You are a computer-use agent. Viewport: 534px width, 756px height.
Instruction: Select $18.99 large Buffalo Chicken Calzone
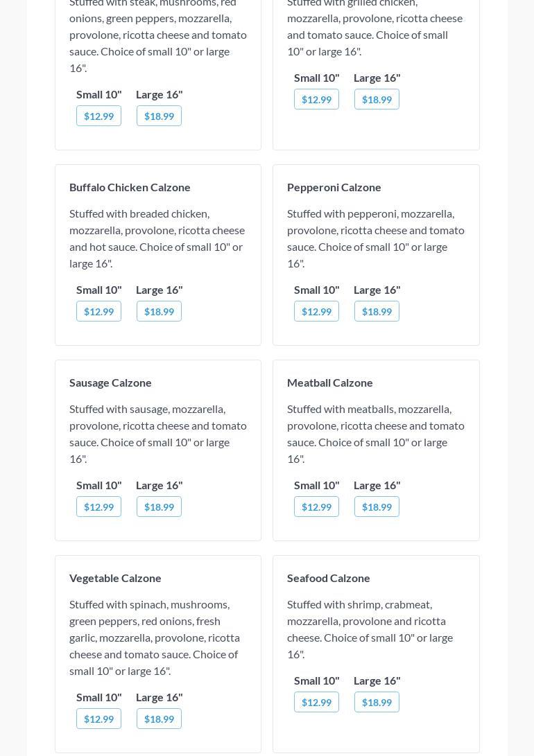coord(159,311)
